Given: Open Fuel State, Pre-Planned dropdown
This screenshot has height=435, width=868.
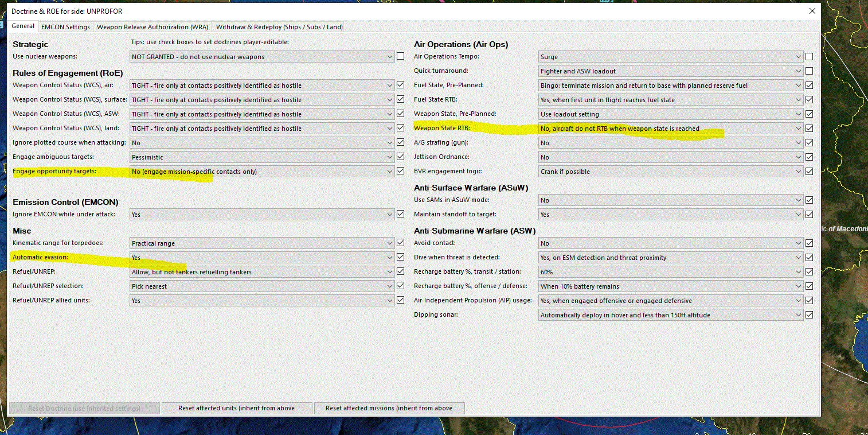Looking at the screenshot, I should pos(671,86).
